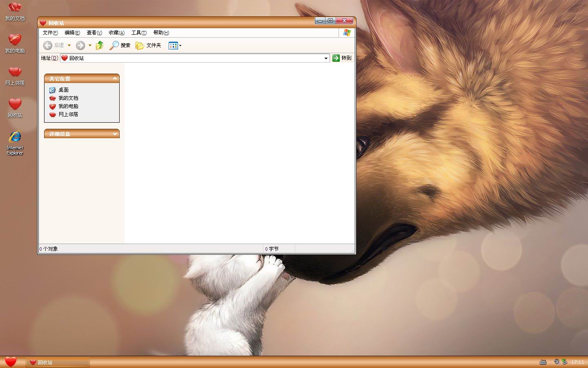
Task: Click the keyboard tray icon
Action: [543, 362]
